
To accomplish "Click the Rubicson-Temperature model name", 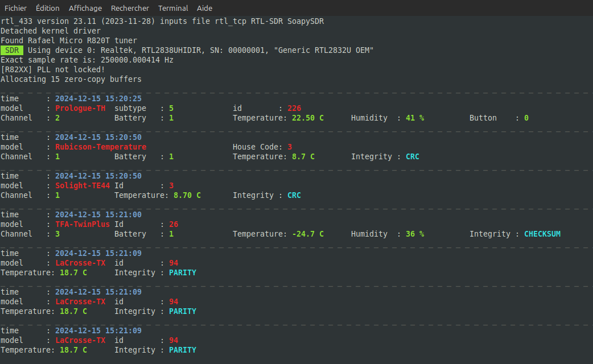I will pyautogui.click(x=101, y=147).
